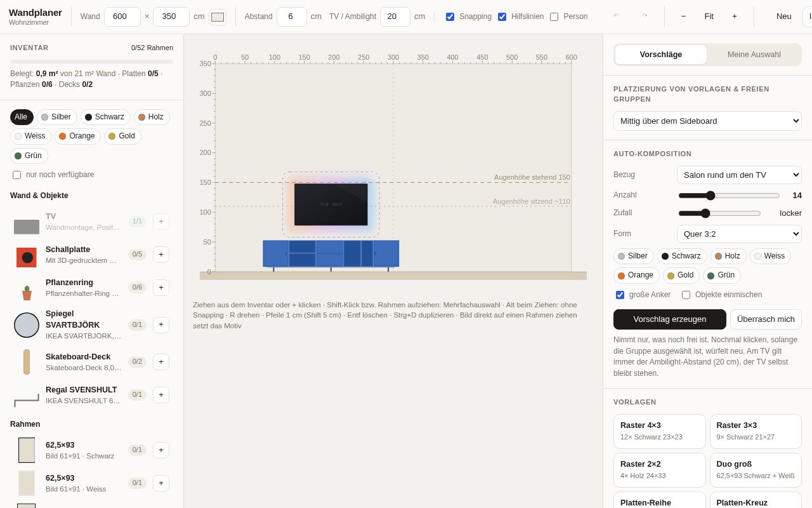Image resolution: width=812 pixels, height=508 pixels.
Task: Filter inventory by Silber color
Action: 56,117
